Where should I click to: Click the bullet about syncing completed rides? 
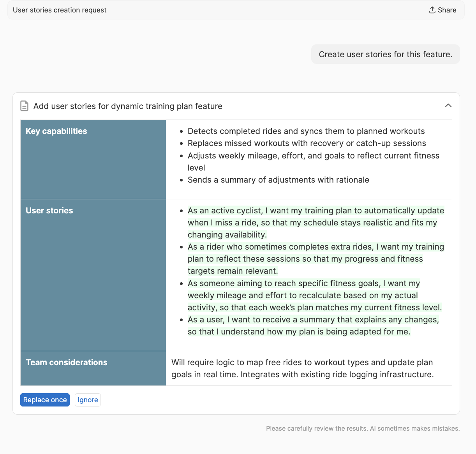click(x=306, y=131)
